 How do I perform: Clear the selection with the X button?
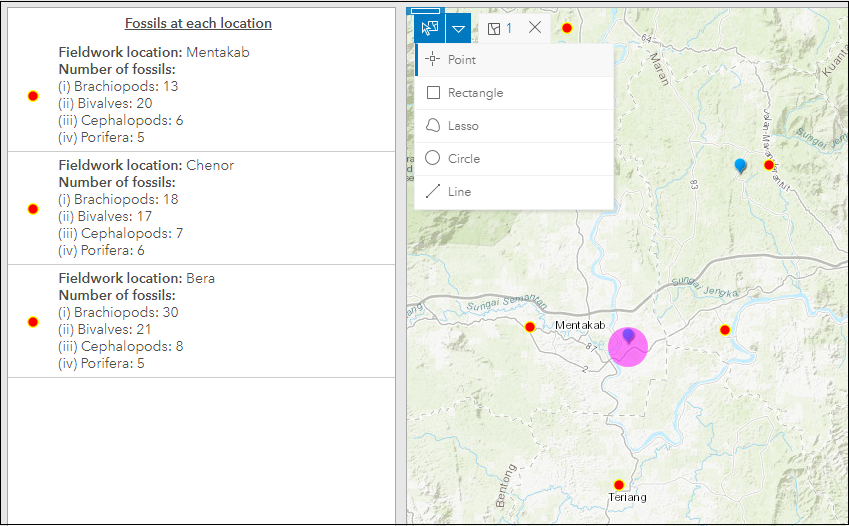tap(535, 27)
